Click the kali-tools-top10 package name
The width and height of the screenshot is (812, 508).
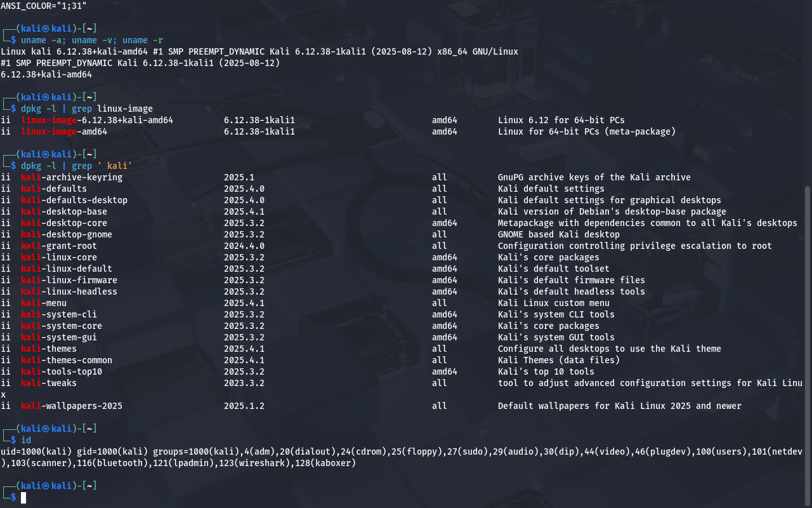click(62, 371)
